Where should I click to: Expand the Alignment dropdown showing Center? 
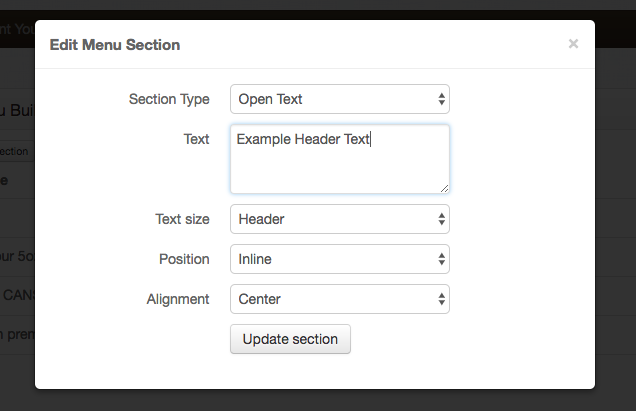330,299
